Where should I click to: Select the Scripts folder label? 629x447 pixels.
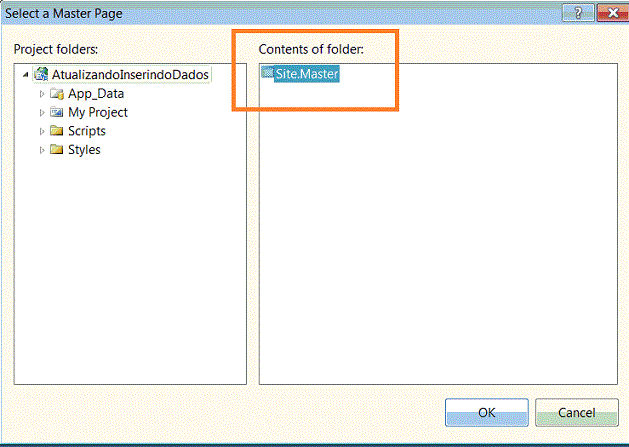[87, 131]
